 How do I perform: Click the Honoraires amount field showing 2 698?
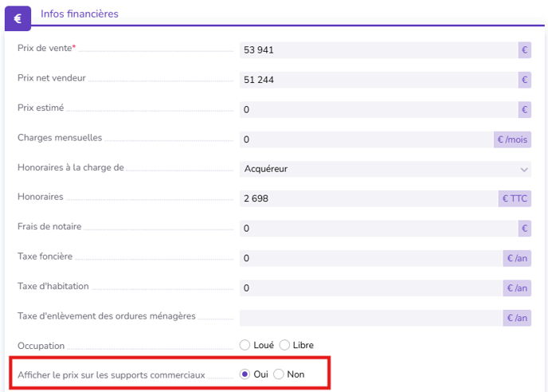[x=369, y=198]
